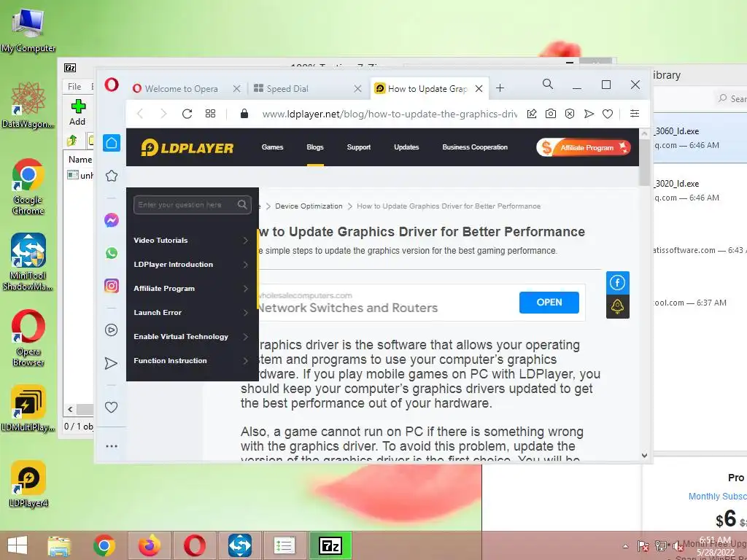Close the Welcome to Opera tab
Viewport: 747px width, 560px height.
[237, 88]
